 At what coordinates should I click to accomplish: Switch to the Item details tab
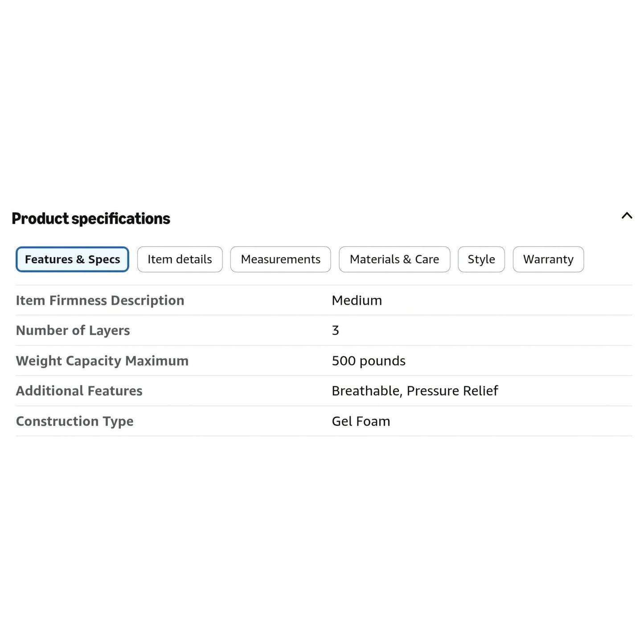(x=180, y=259)
